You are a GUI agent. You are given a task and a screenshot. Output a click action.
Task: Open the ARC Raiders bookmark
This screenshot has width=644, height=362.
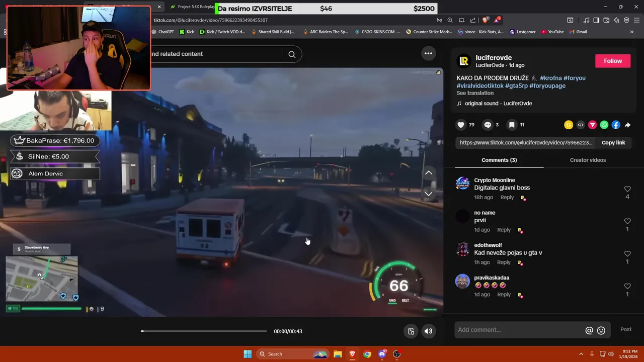click(x=326, y=32)
